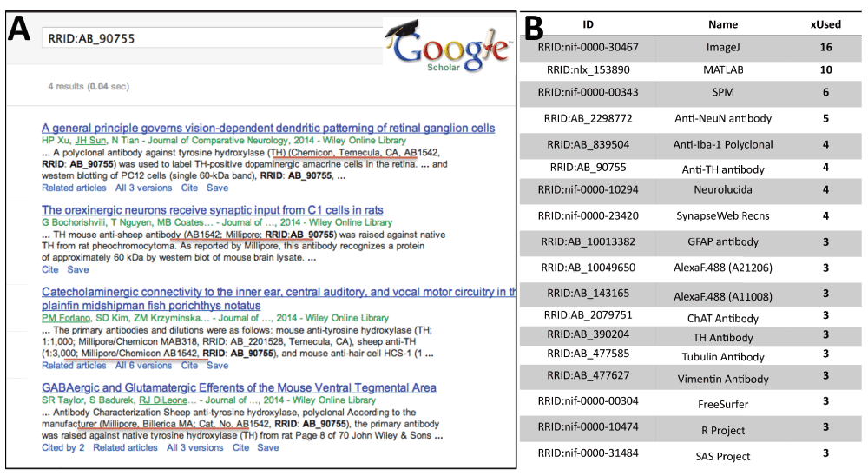
Task: Open 'GABAergic and Glutamatergic Efferents' result
Action: [240, 388]
